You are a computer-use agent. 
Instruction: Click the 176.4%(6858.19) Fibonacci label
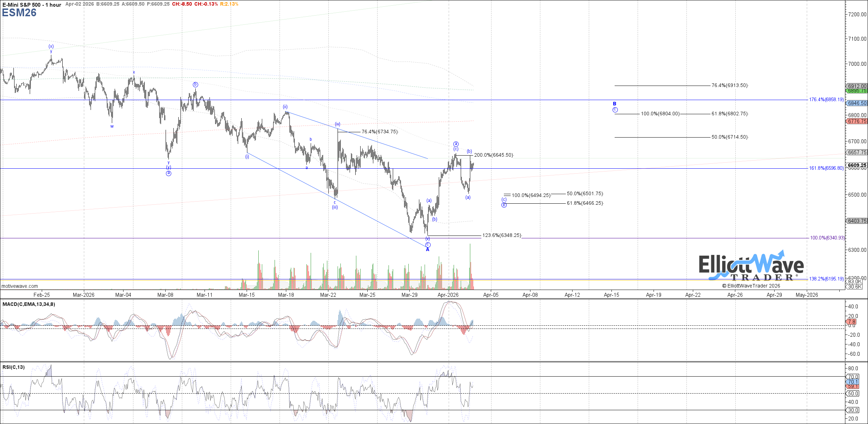(x=826, y=100)
